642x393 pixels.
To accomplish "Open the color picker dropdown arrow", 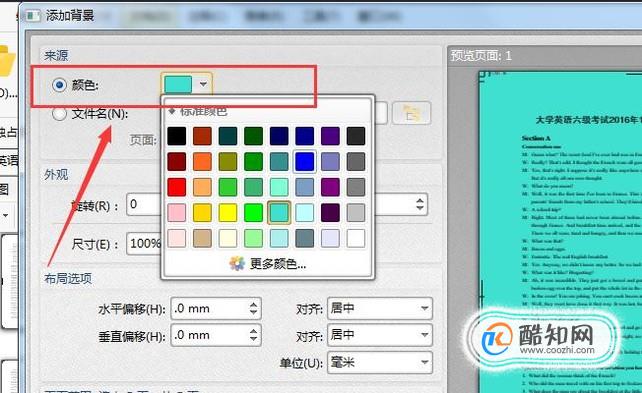I will [x=203, y=84].
